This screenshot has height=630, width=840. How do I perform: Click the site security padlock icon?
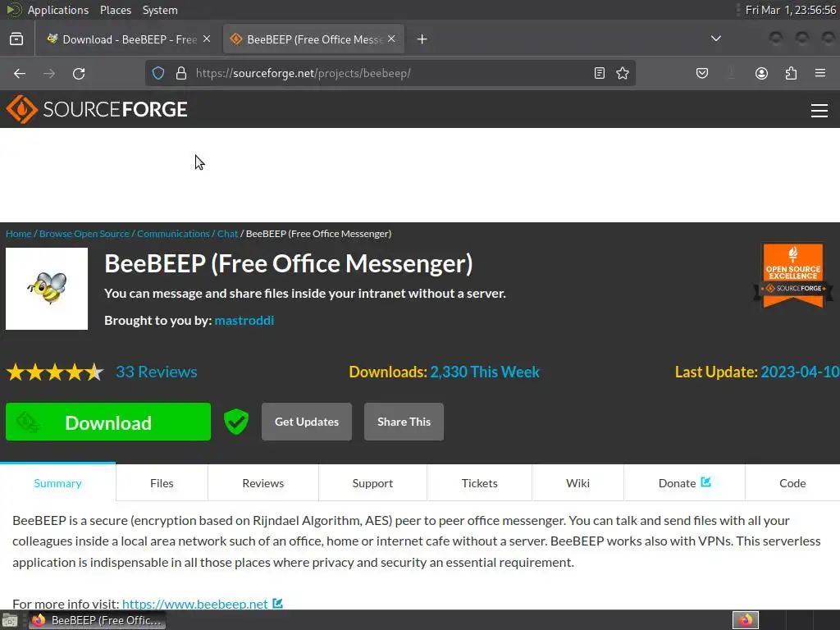(181, 73)
